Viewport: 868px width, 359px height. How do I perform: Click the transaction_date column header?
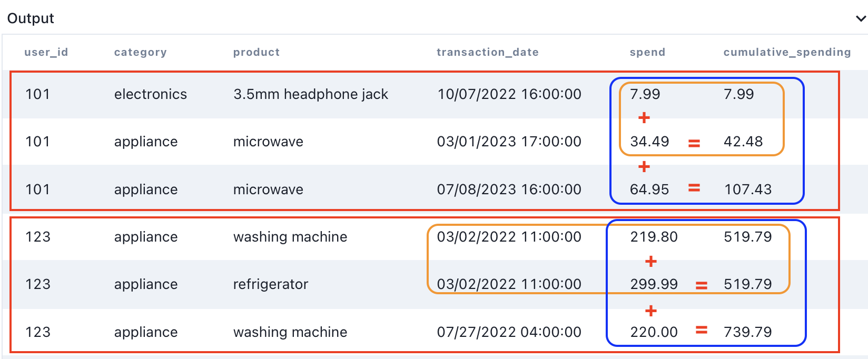tap(487, 52)
